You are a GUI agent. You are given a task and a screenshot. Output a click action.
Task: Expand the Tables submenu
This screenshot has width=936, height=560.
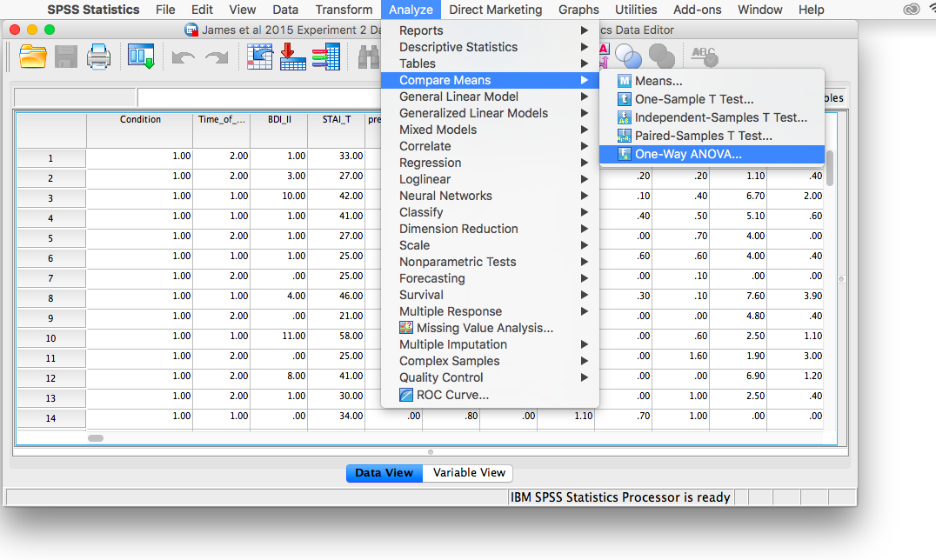click(x=490, y=63)
